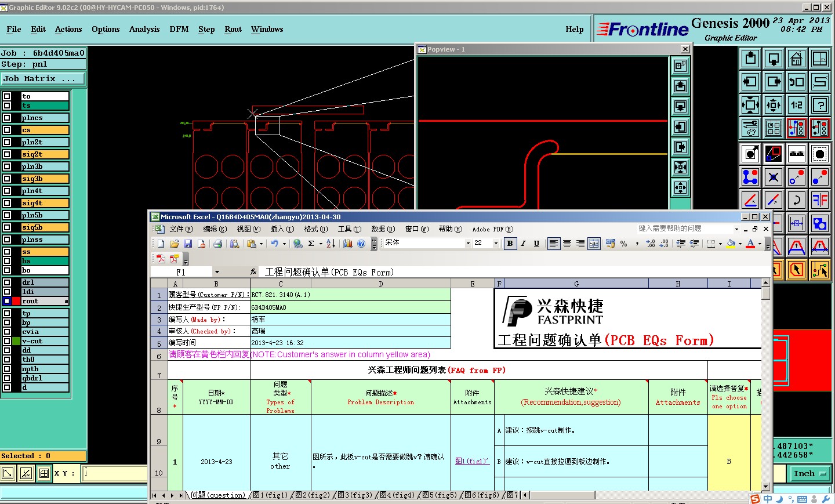Toggle the 'drl' layer checkbox

pos(7,282)
